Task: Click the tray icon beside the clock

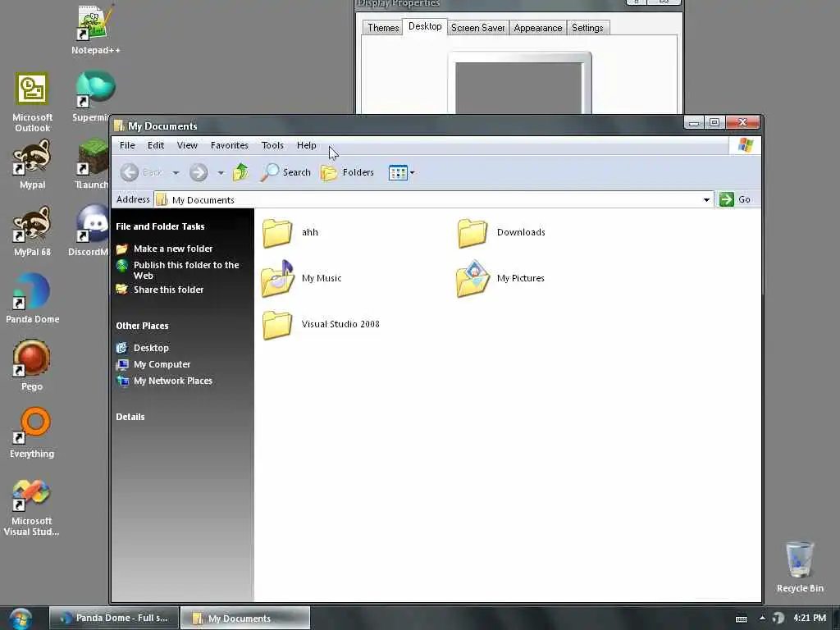Action: pos(778,619)
